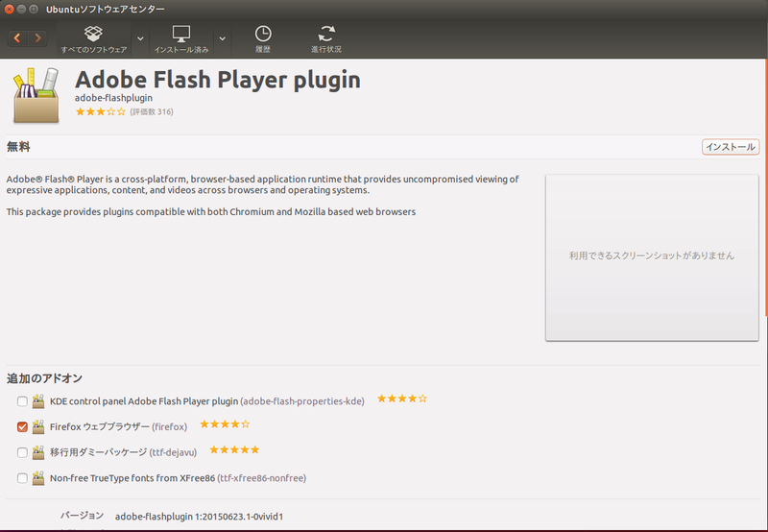
Task: Check the 移行用ダミーパッケージ (ttf-dejavu) checkbox
Action: tap(22, 452)
